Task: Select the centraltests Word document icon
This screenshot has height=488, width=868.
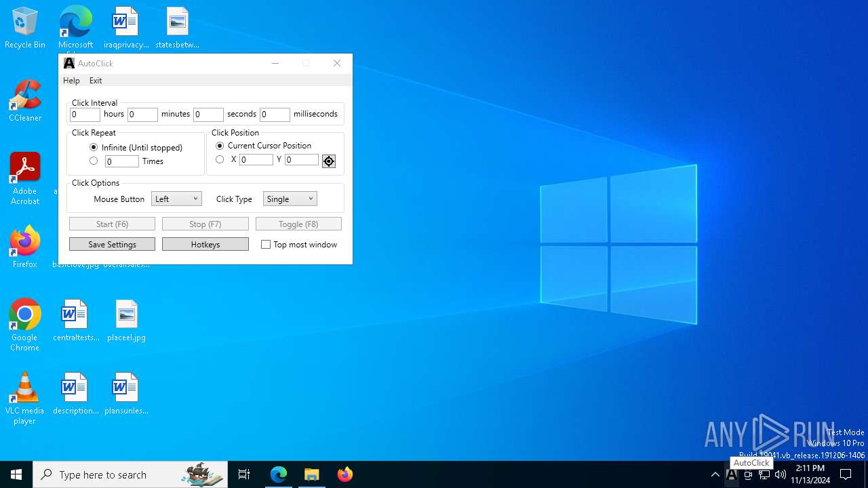Action: 75,321
